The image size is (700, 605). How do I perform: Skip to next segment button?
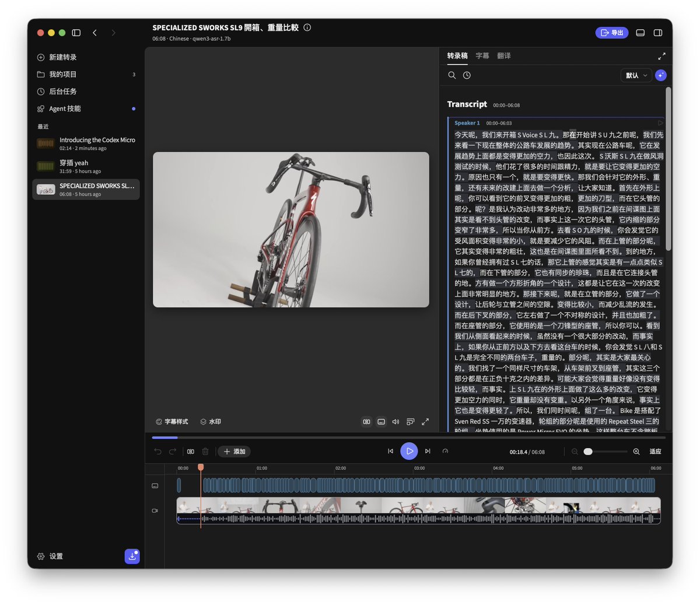428,451
